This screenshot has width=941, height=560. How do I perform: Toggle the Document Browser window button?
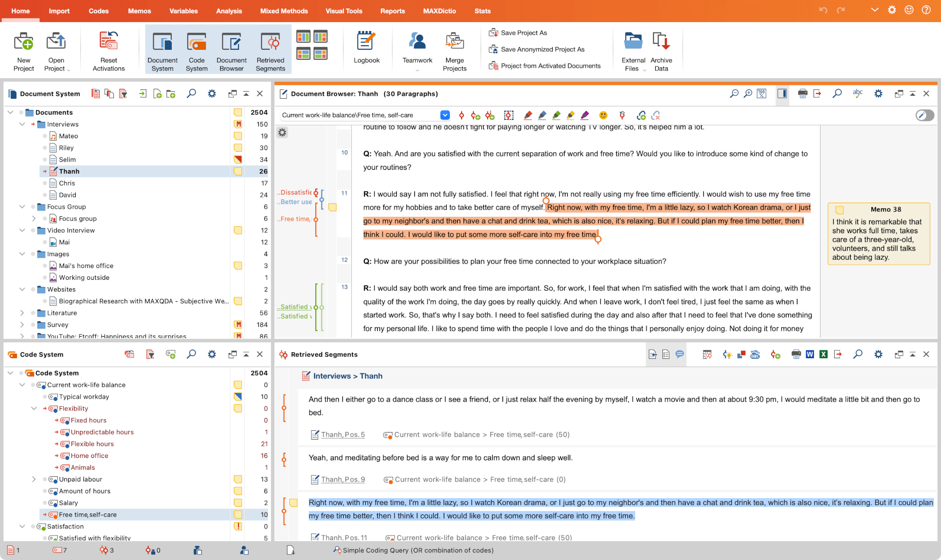pos(231,50)
